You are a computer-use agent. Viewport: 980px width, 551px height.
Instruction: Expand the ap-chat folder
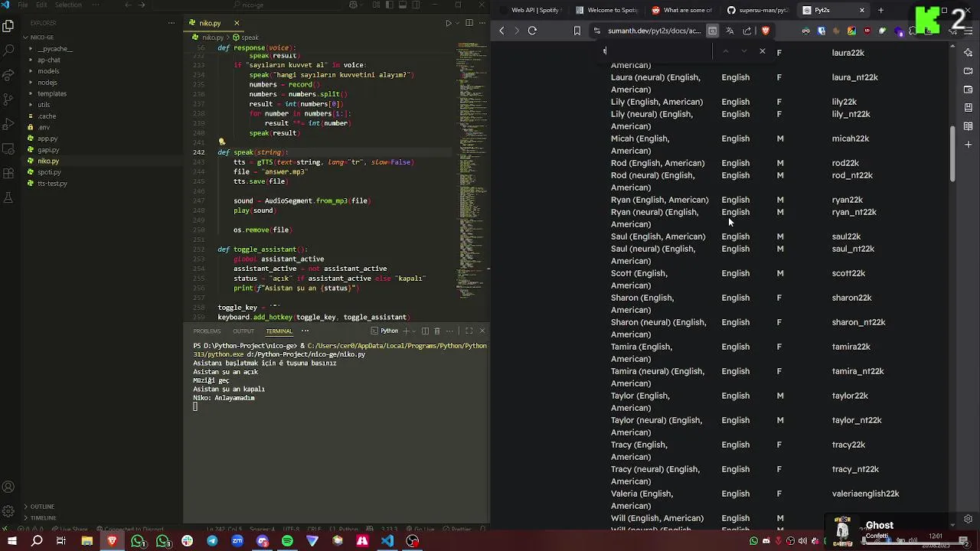tap(49, 60)
